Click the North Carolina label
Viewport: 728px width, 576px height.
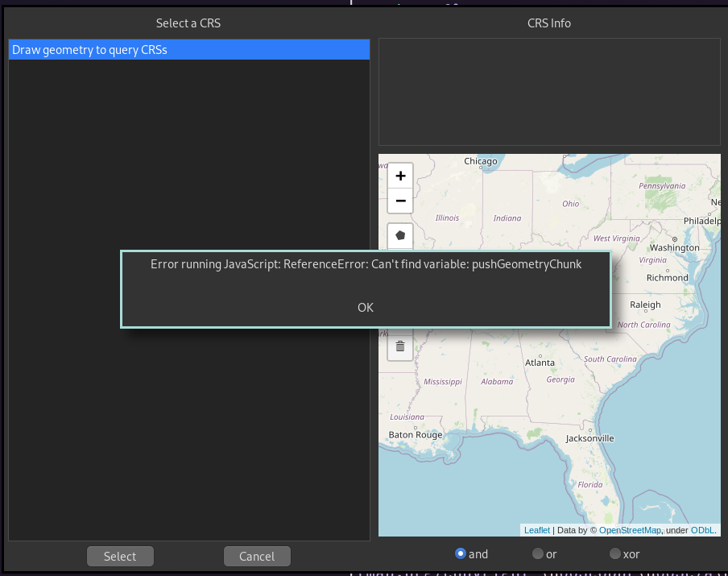point(644,325)
